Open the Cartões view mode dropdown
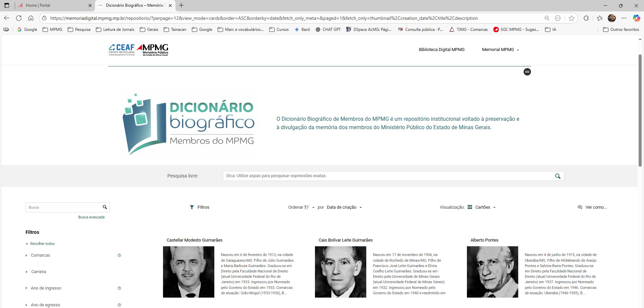644x308 pixels. click(482, 207)
